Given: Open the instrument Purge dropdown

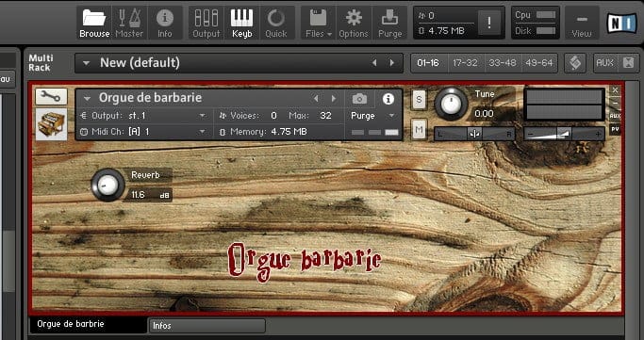Looking at the screenshot, I should tap(372, 116).
